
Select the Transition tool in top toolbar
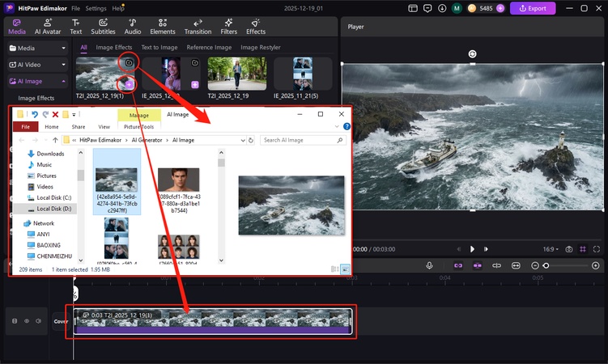click(198, 24)
